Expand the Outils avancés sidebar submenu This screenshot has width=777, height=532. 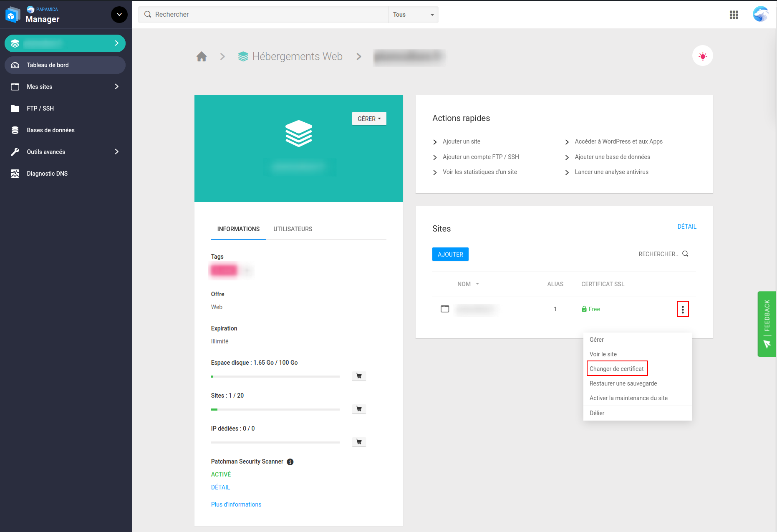click(x=116, y=152)
